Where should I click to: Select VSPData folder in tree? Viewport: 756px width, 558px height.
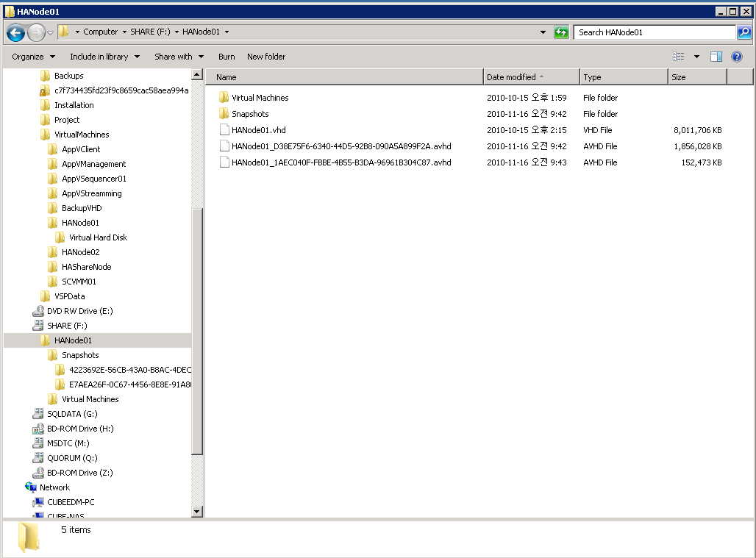click(x=69, y=296)
